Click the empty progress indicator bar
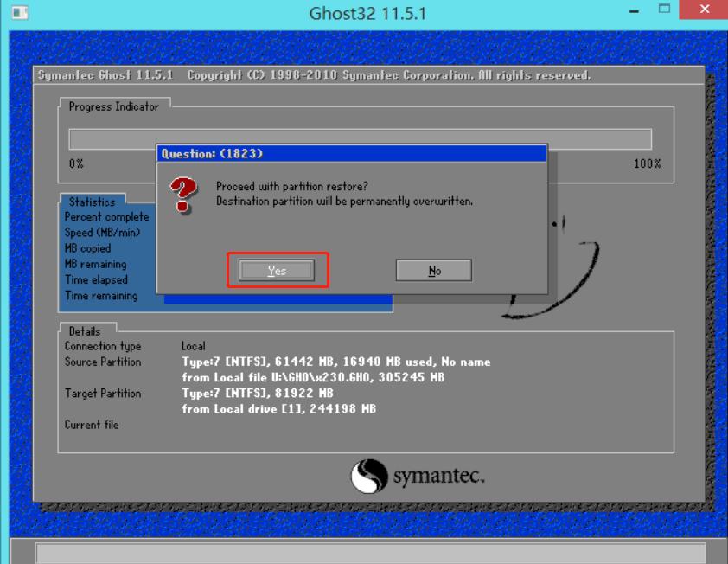 coord(360,139)
